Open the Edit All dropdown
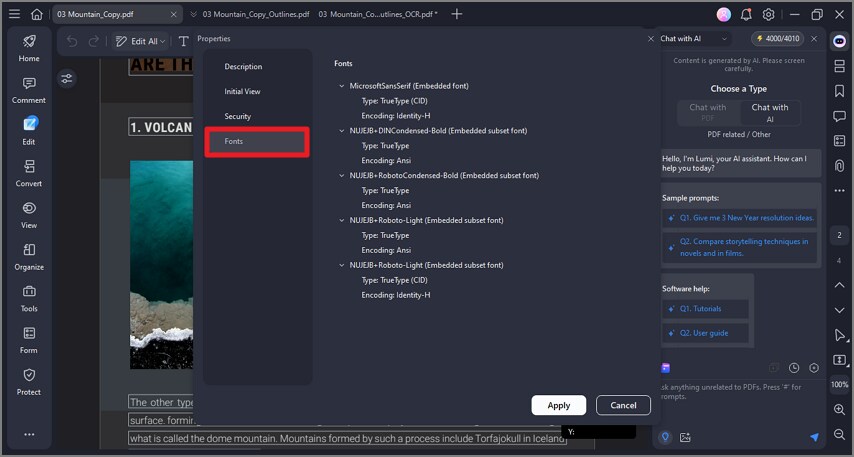Image resolution: width=854 pixels, height=457 pixels. click(141, 41)
